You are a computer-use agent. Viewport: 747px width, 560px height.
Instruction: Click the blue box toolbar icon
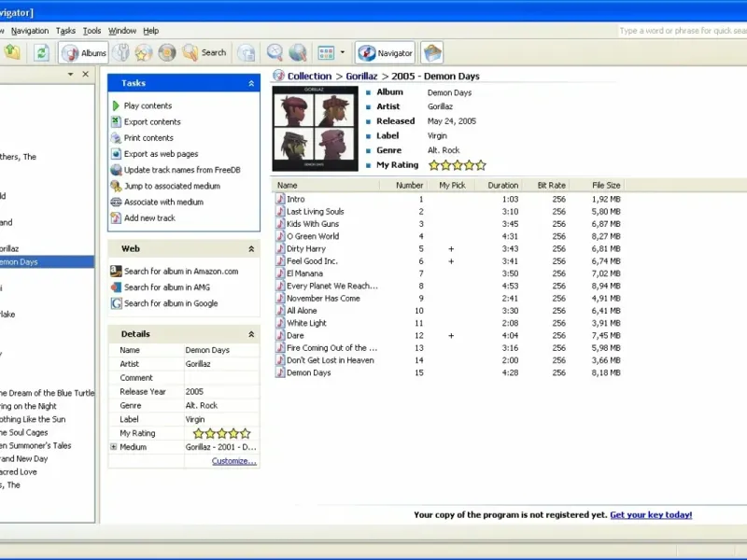point(432,52)
